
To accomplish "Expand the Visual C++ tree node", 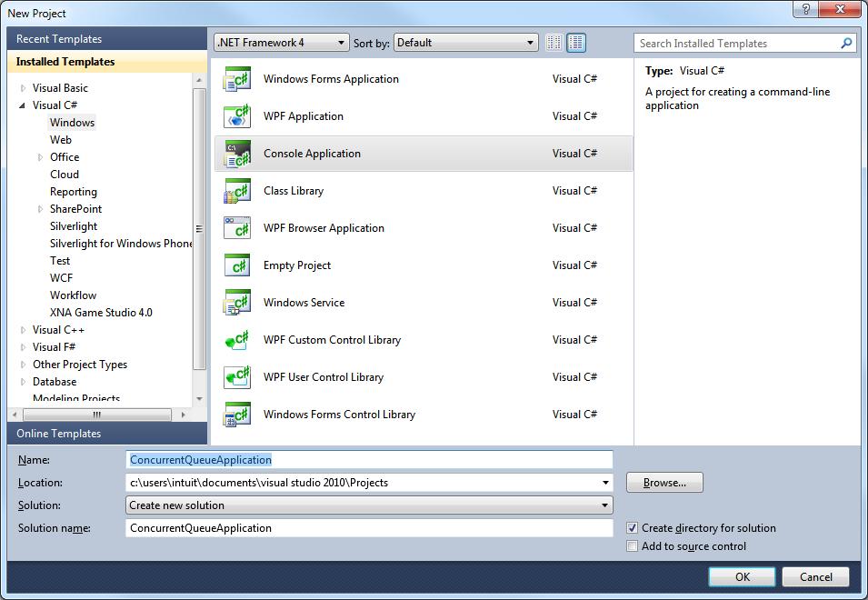I will [x=23, y=330].
